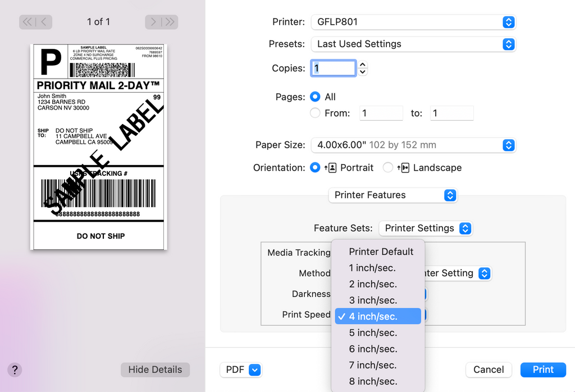
Task: Go to the previous page arrow
Action: pos(44,22)
